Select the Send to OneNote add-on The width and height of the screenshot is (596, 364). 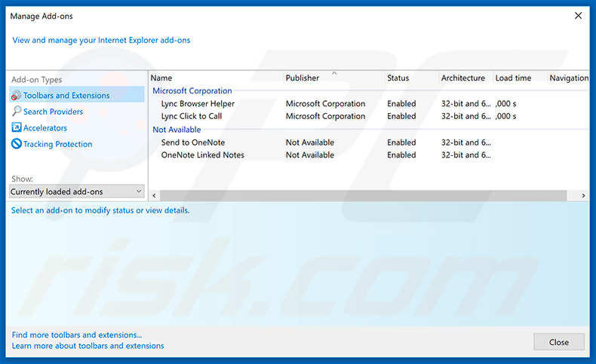192,142
